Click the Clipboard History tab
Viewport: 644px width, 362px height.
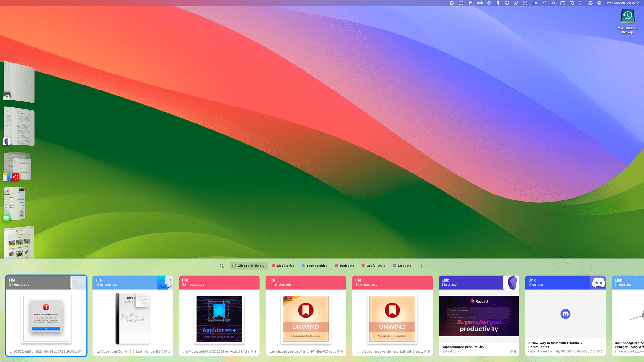click(x=248, y=266)
